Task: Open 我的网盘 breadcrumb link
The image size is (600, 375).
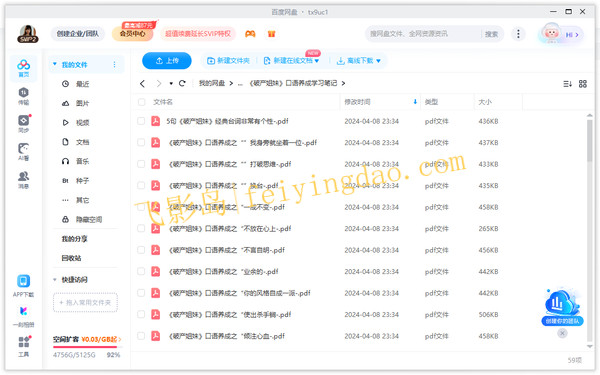Action: point(212,83)
